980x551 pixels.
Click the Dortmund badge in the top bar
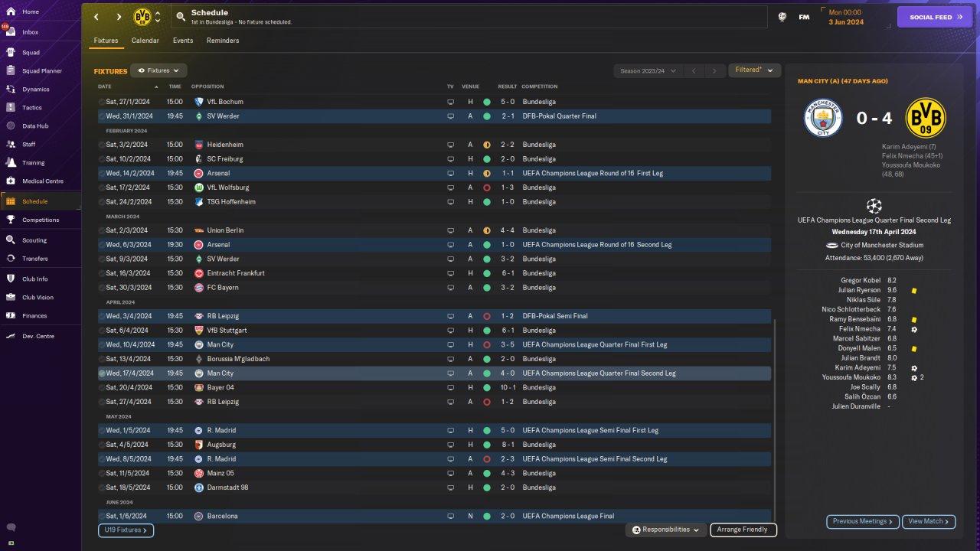pyautogui.click(x=142, y=17)
